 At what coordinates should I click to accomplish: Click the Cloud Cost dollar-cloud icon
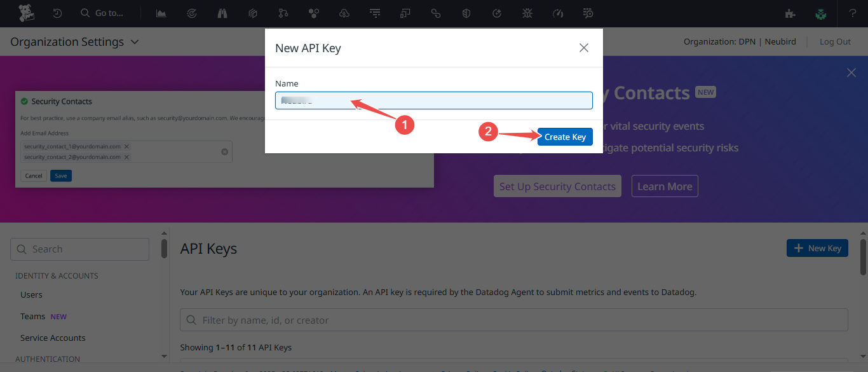344,13
